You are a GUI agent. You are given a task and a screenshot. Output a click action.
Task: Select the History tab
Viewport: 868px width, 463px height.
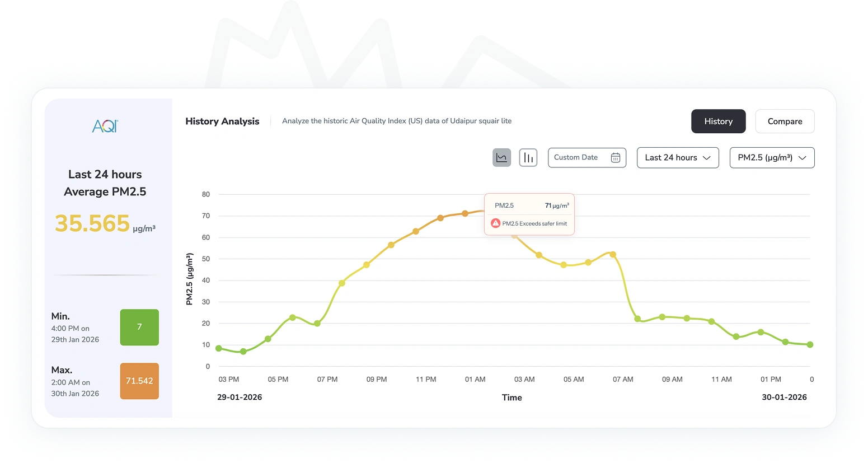pos(719,121)
